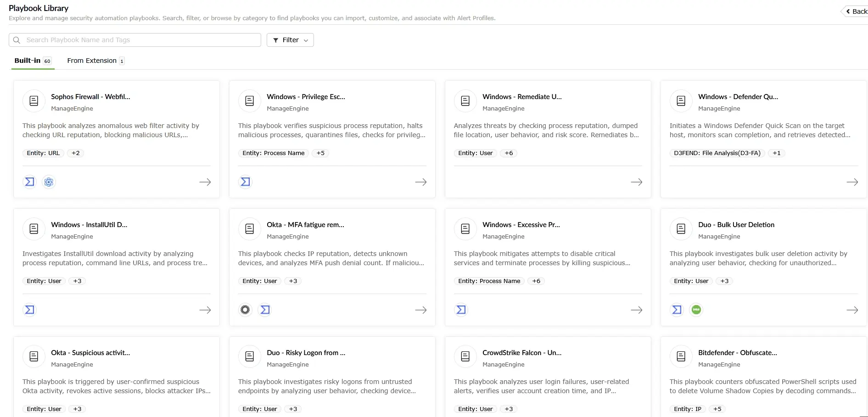Open Windows - Remediate U playbook via arrow
The width and height of the screenshot is (868, 417).
click(637, 182)
